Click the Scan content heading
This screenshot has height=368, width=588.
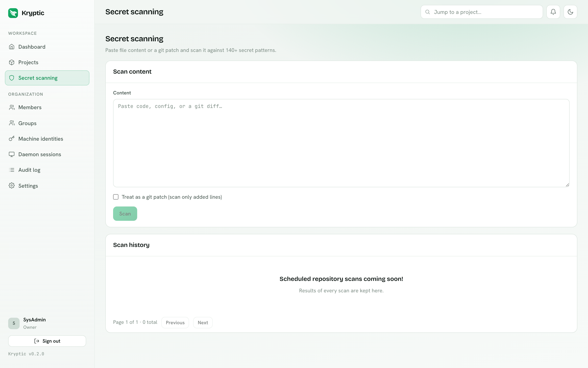[x=132, y=72]
